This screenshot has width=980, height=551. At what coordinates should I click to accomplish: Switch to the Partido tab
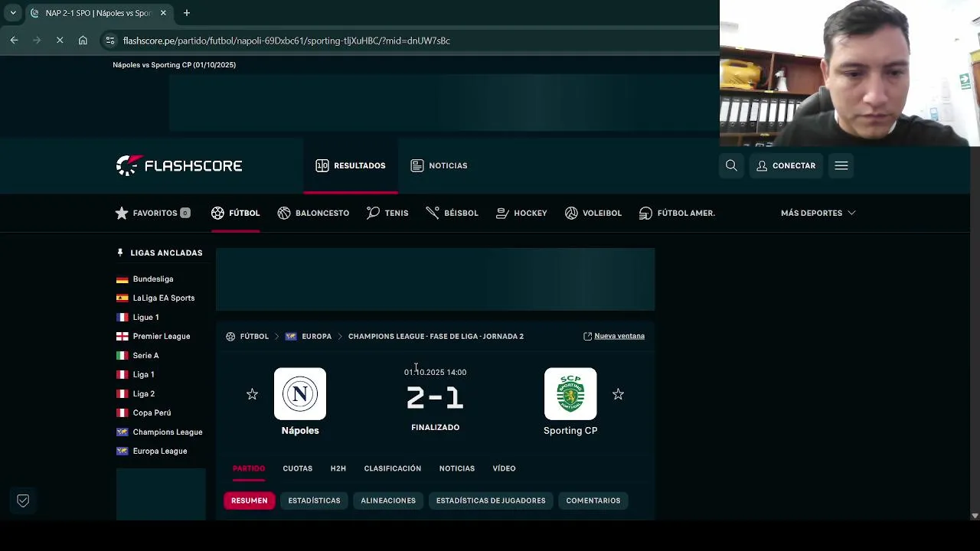click(x=249, y=468)
